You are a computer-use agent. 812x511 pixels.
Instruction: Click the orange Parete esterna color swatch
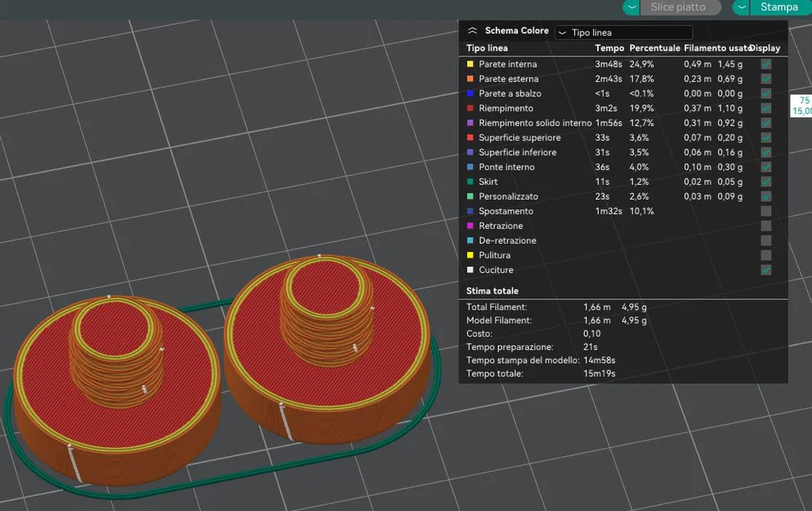point(471,78)
